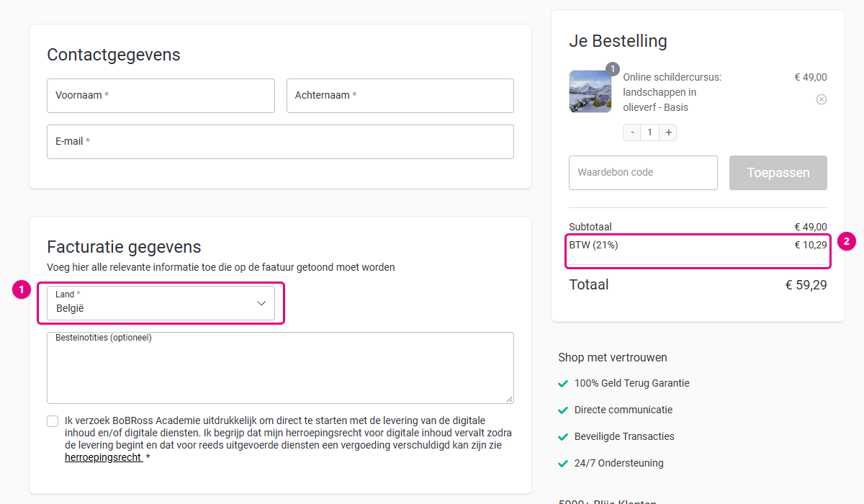The image size is (864, 504).
Task: Open the painting course product thumbnail
Action: [590, 91]
